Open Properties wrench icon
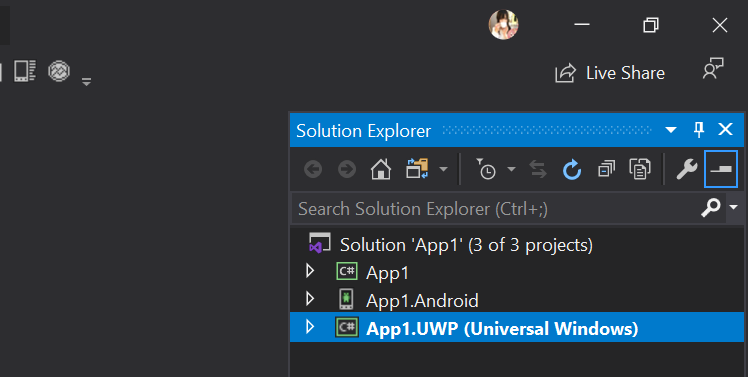This screenshot has height=377, width=748. pos(686,169)
